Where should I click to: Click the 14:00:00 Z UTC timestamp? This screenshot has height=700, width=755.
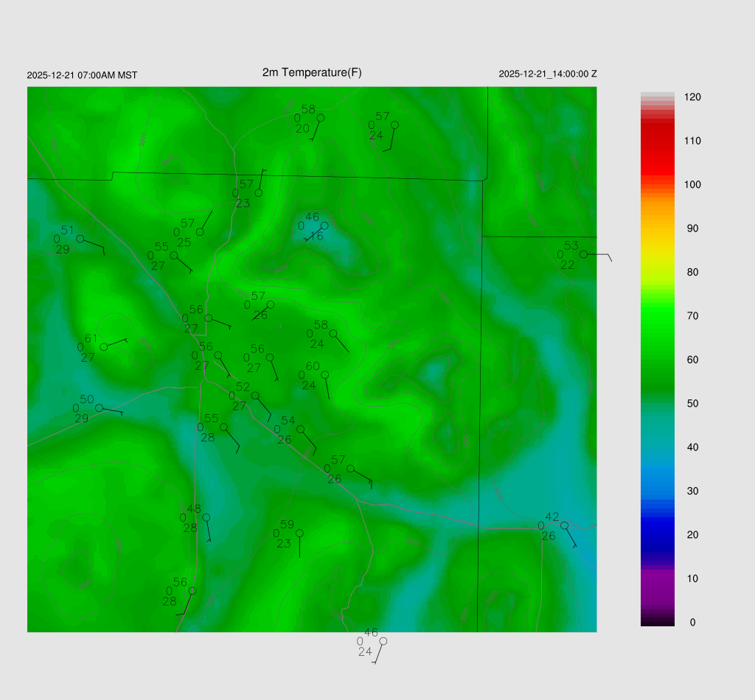point(548,74)
